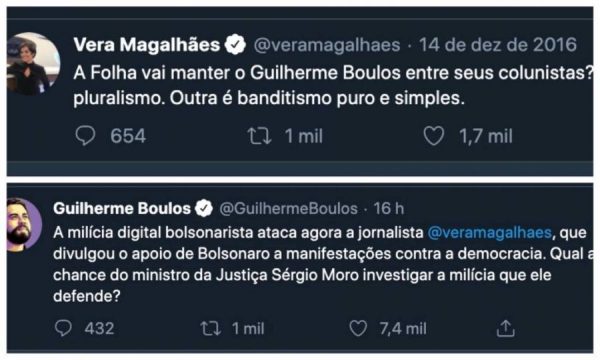Click the Vera Magalhães display name
This screenshot has height=360, width=600.
147,45
